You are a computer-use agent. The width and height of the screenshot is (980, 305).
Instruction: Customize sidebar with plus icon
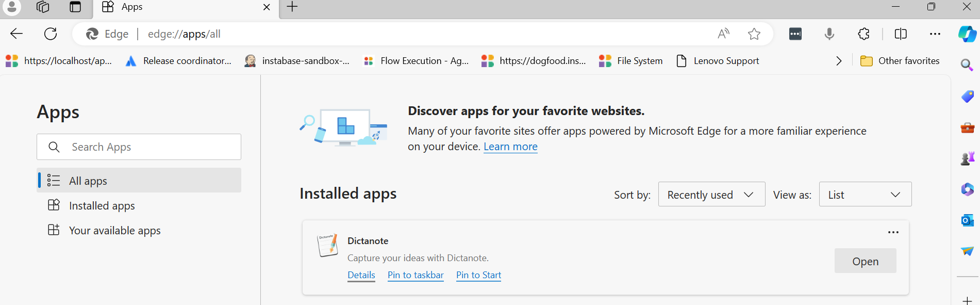(967, 300)
